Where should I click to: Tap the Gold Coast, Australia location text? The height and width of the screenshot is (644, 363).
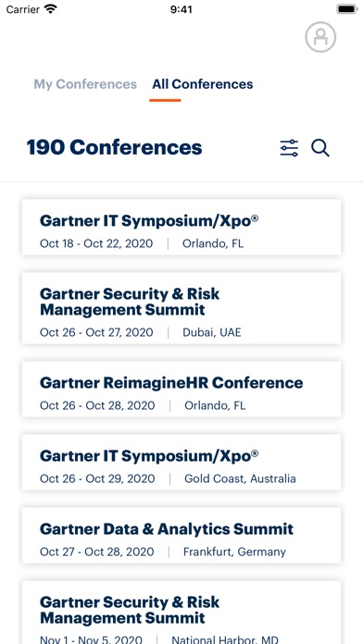pyautogui.click(x=240, y=478)
